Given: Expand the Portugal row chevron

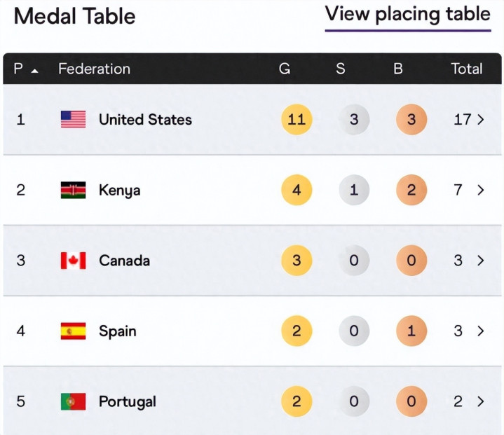Looking at the screenshot, I should pos(481,401).
